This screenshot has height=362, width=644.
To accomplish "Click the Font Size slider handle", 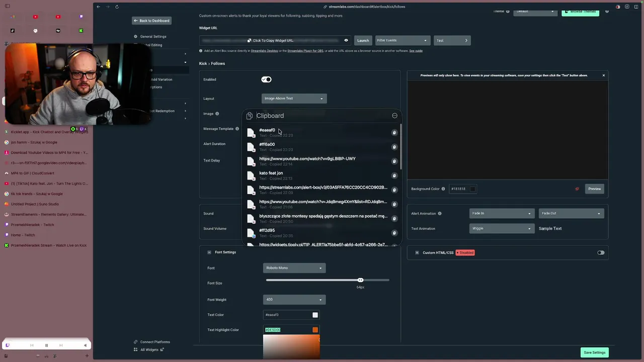I will [360, 280].
